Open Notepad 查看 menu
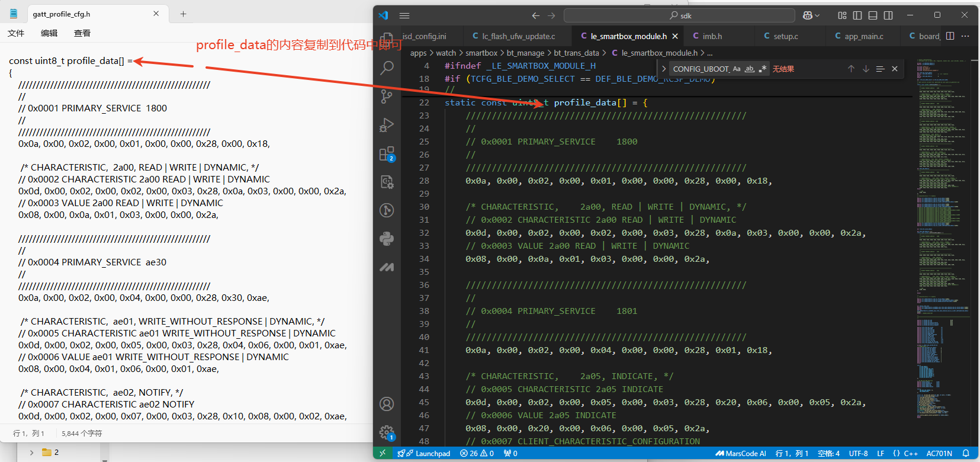980x462 pixels. [82, 33]
